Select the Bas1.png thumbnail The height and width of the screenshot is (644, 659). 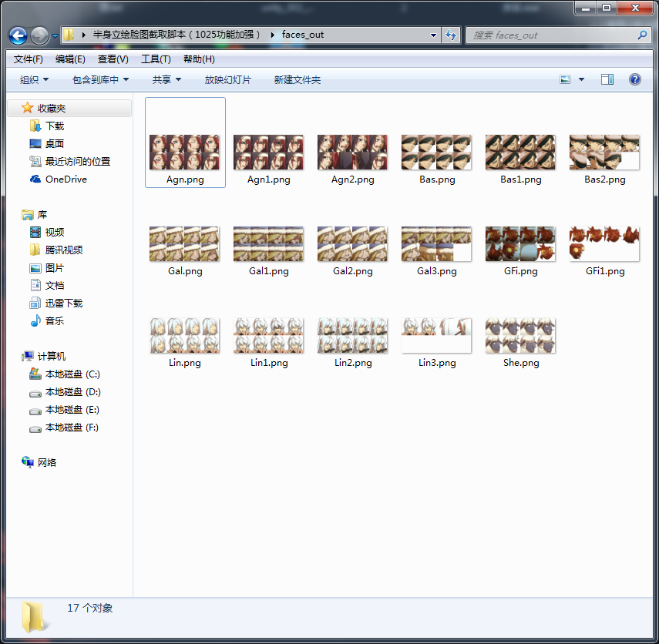coord(521,153)
